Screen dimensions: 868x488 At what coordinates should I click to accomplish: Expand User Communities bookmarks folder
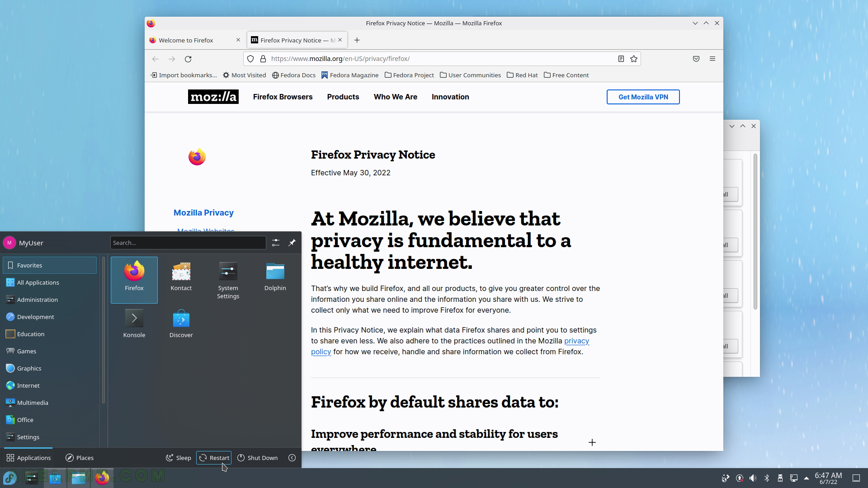(x=470, y=75)
